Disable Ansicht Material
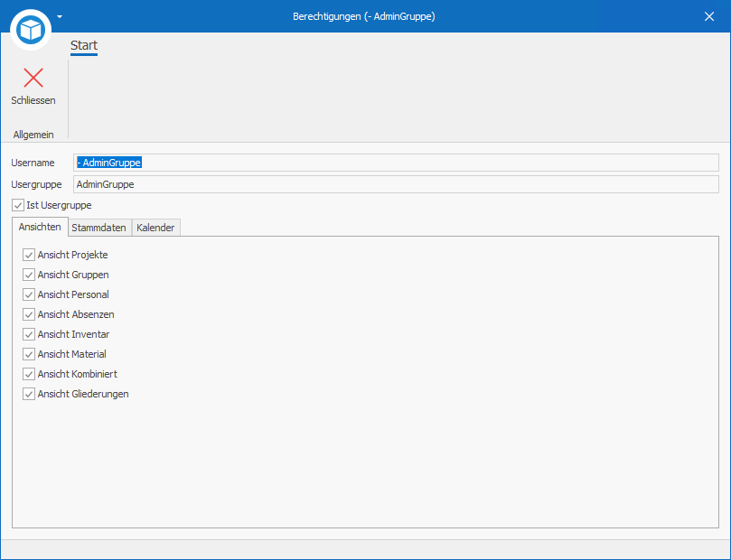This screenshot has height=560, width=731. [29, 354]
